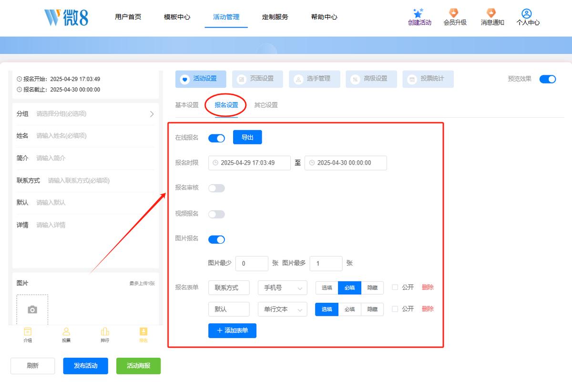The width and height of the screenshot is (572, 392).
Task: Open the 投票统计 tab
Action: [x=428, y=79]
